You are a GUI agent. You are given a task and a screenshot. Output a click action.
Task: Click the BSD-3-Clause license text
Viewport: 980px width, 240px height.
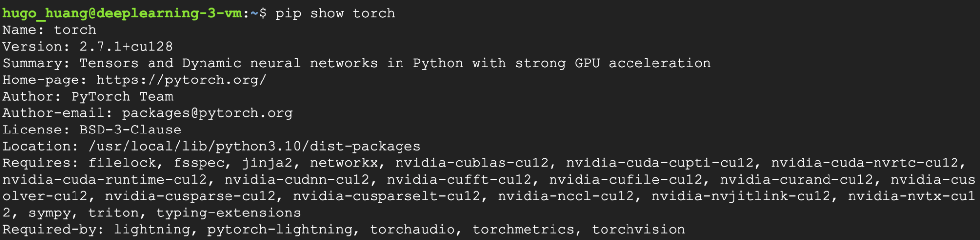(x=130, y=130)
